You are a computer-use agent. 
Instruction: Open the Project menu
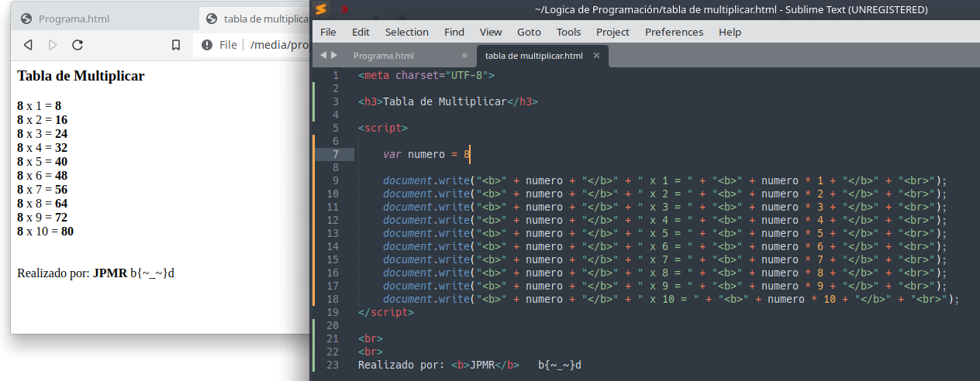pos(612,32)
